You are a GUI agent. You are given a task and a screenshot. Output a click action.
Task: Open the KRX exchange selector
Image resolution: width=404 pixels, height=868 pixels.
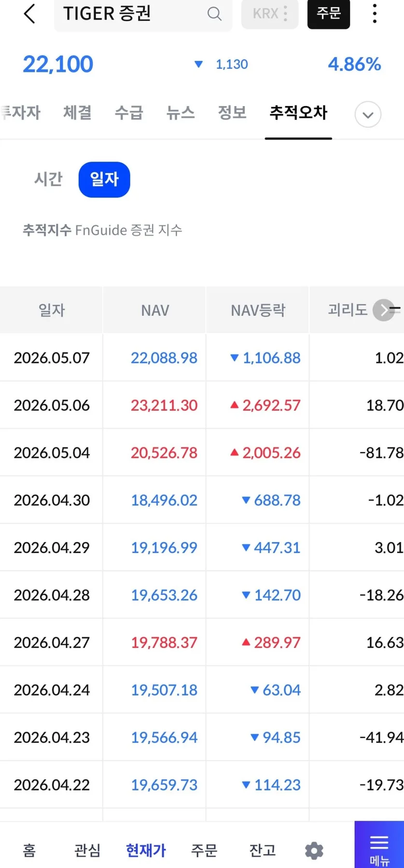click(270, 14)
